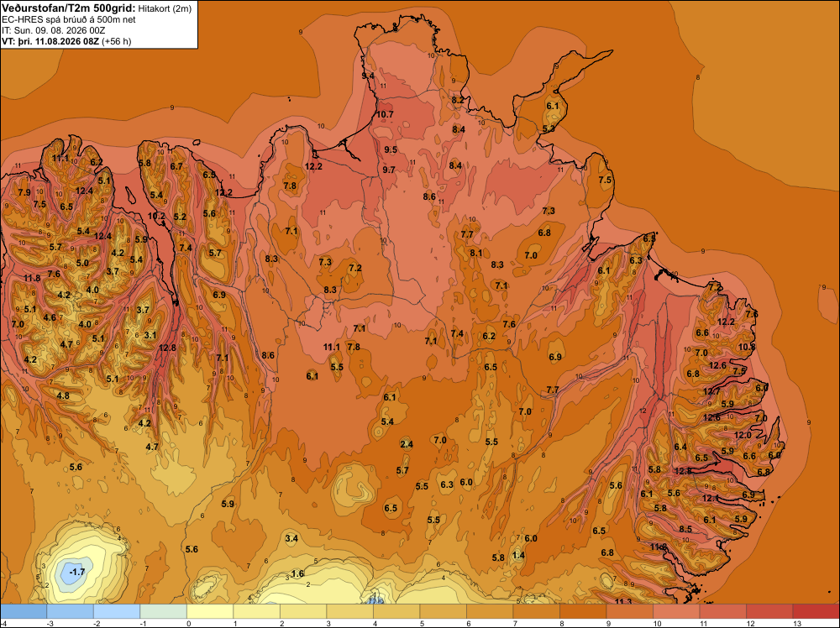Click the '(+56 h)' forecast offset text
This screenshot has width=840, height=628.
click(116, 40)
